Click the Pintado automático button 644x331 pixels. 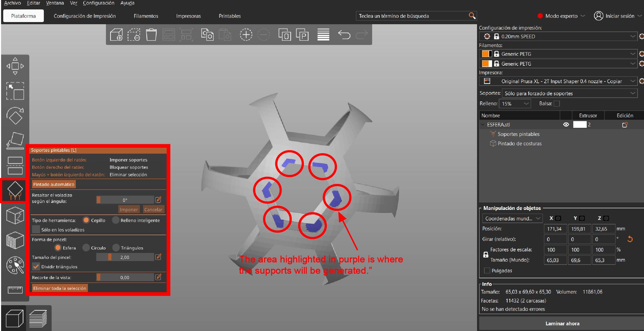[54, 184]
